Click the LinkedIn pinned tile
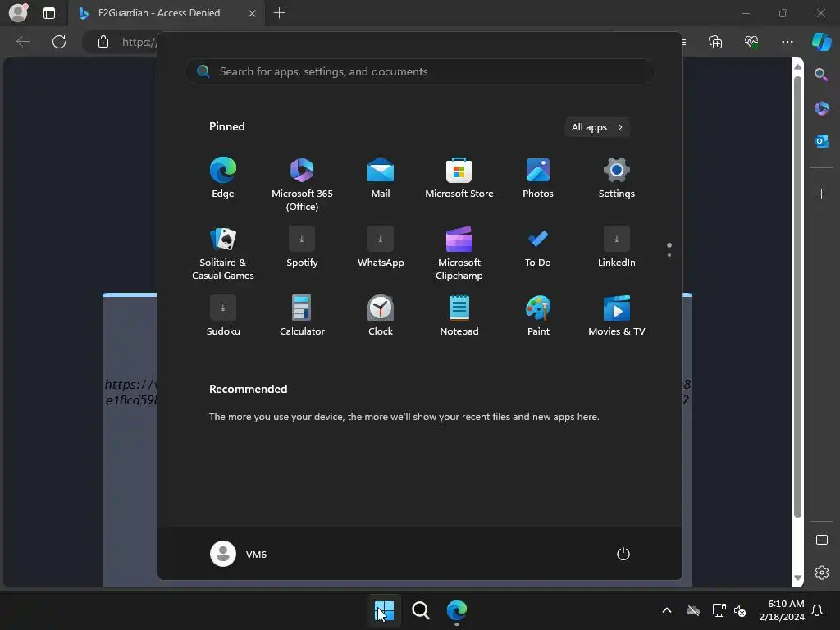 coord(617,247)
